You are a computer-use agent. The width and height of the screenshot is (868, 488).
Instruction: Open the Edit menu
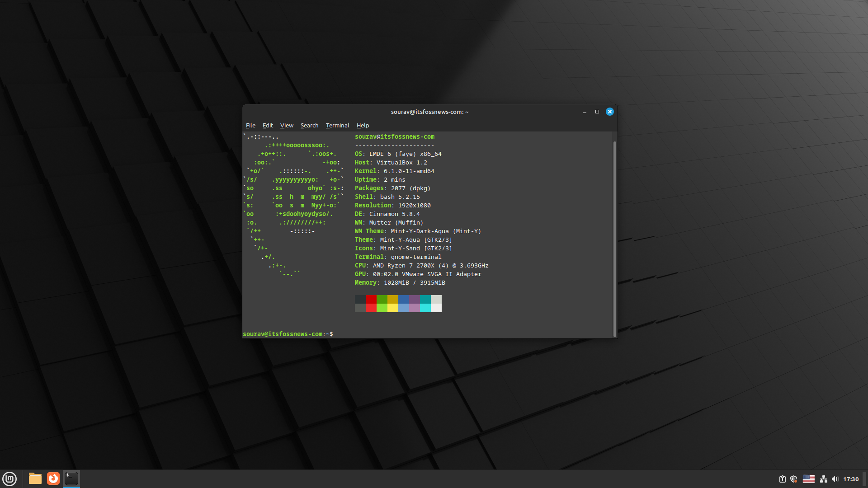point(268,125)
